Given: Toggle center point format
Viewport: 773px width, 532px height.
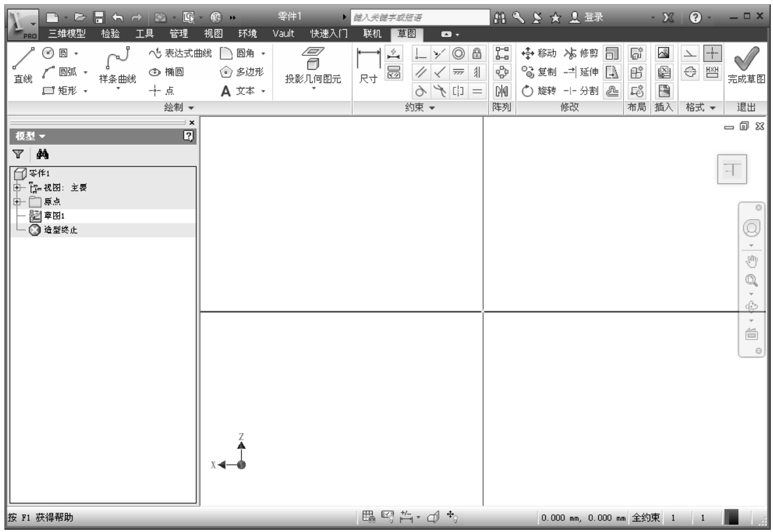Looking at the screenshot, I should point(712,54).
